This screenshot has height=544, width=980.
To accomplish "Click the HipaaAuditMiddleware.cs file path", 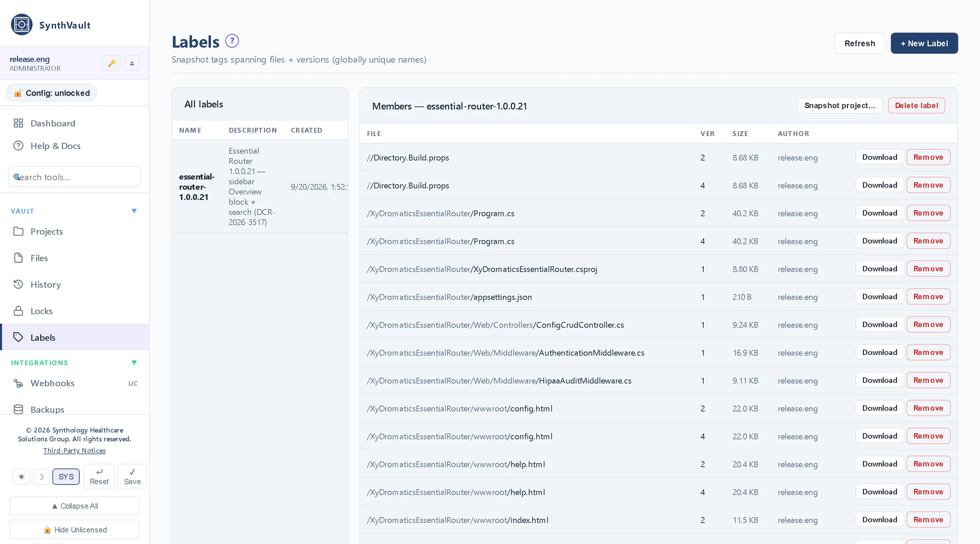I will 499,381.
